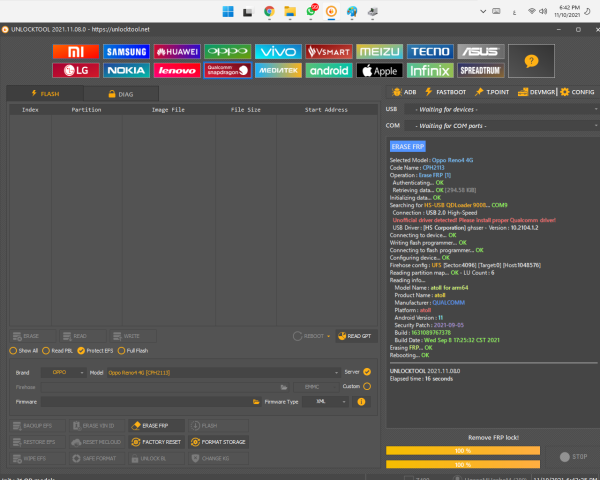600x480 pixels.
Task: Click the FACTORY RESET button
Action: 156,442
